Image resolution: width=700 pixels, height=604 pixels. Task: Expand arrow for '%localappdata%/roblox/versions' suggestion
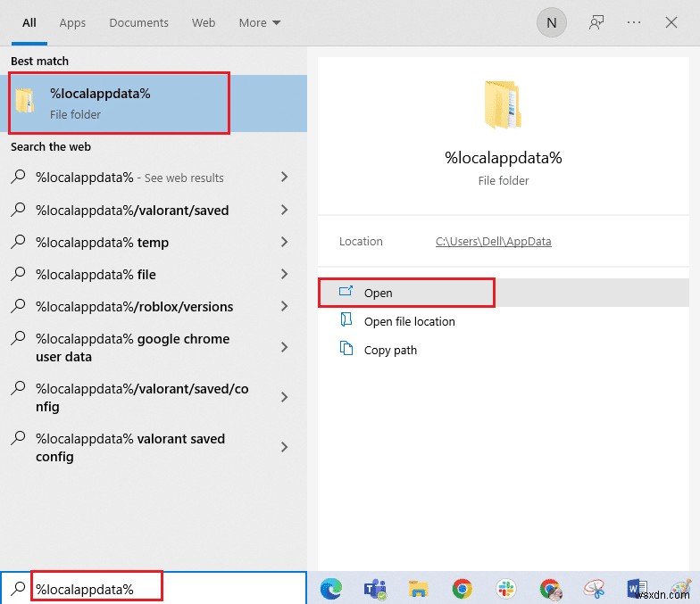pos(284,306)
